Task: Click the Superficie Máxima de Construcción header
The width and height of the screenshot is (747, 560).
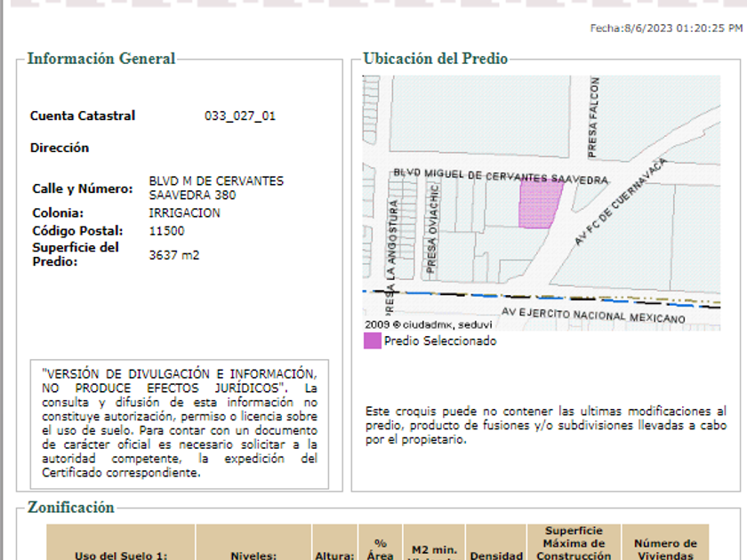Action: 574,543
